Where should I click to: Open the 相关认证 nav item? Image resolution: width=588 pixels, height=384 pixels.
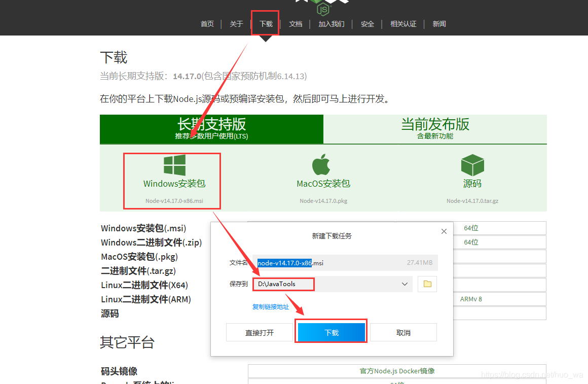pyautogui.click(x=403, y=24)
